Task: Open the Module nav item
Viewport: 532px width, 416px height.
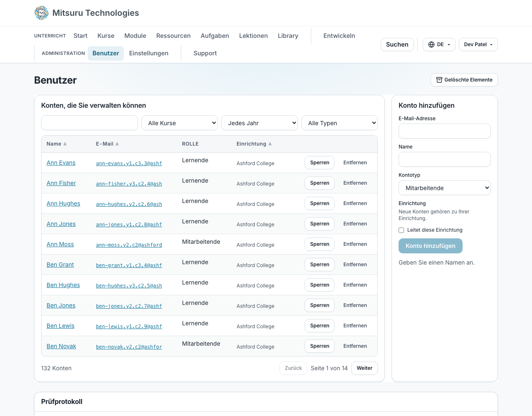Action: click(x=135, y=36)
